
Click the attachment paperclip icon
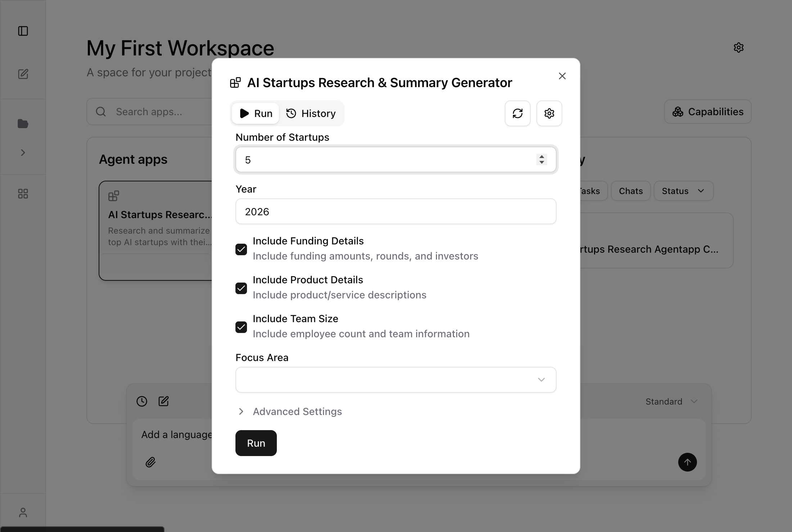(x=151, y=462)
